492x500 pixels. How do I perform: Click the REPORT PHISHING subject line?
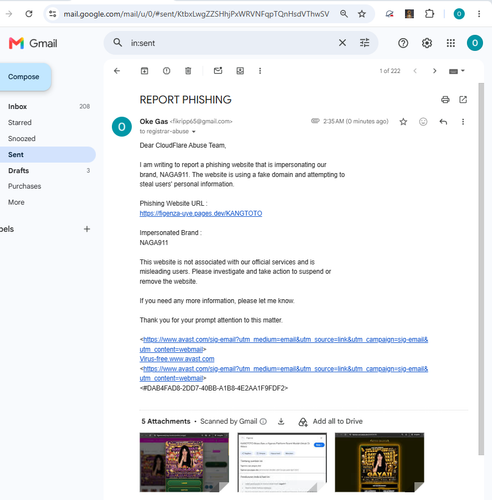pos(185,100)
